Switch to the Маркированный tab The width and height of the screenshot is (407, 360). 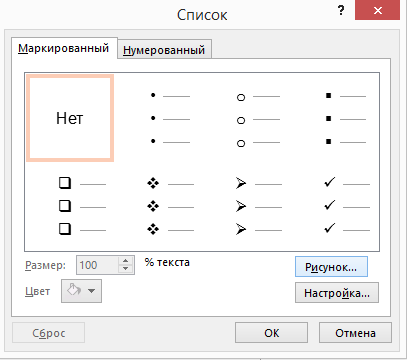(x=64, y=48)
